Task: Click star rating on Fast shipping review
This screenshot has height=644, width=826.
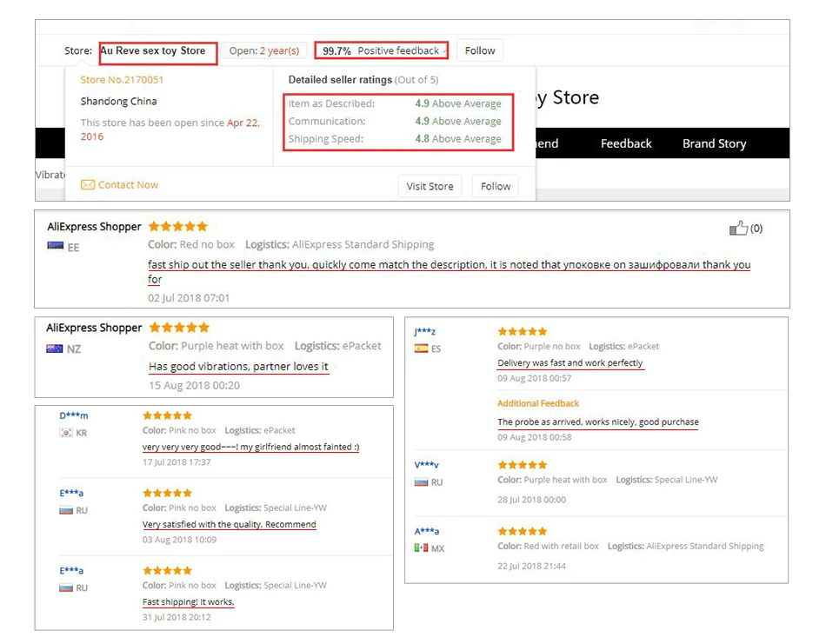Action: [x=167, y=570]
